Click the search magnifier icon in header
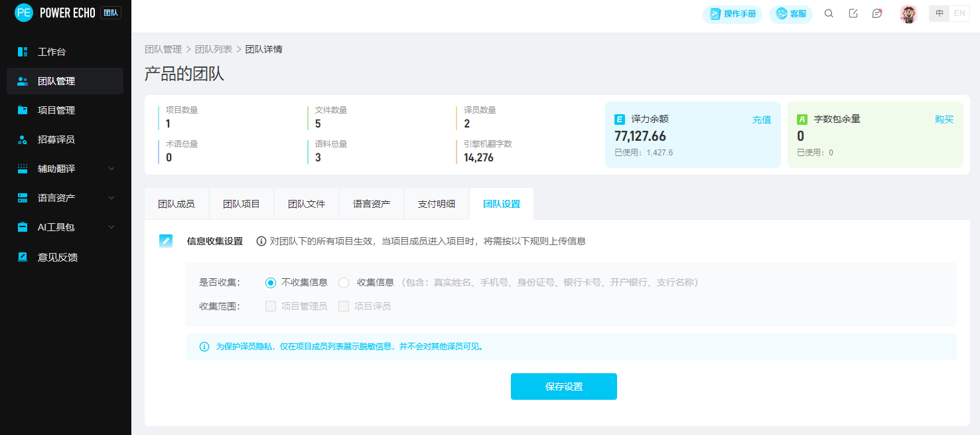This screenshot has width=980, height=435. (x=829, y=13)
